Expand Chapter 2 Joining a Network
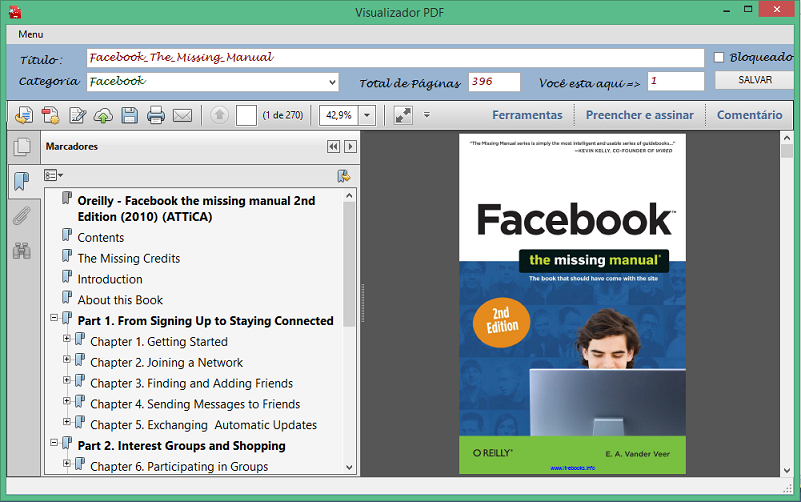Viewport: 801px width, 502px height. [67, 360]
